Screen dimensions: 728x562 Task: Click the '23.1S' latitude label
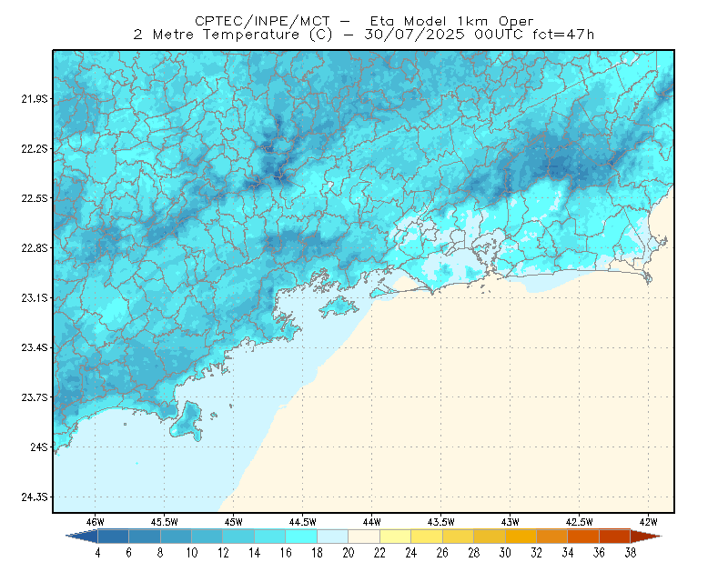click(x=35, y=297)
